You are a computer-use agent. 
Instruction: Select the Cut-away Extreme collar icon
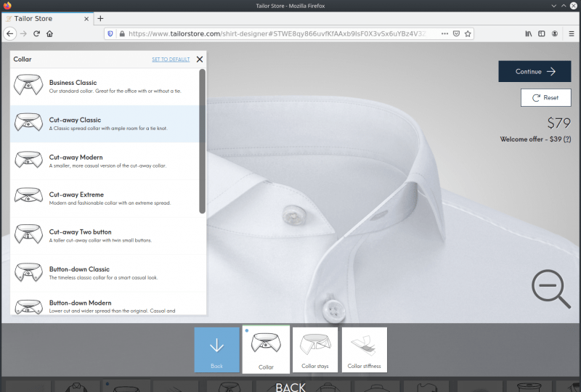click(x=28, y=195)
